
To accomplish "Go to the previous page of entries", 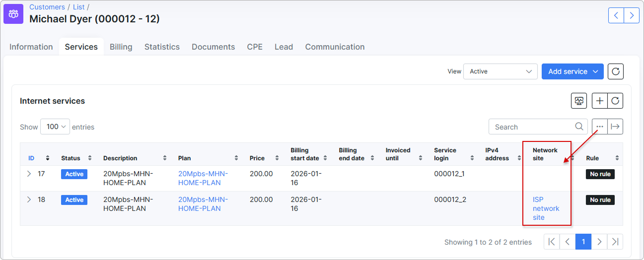I will click(568, 242).
